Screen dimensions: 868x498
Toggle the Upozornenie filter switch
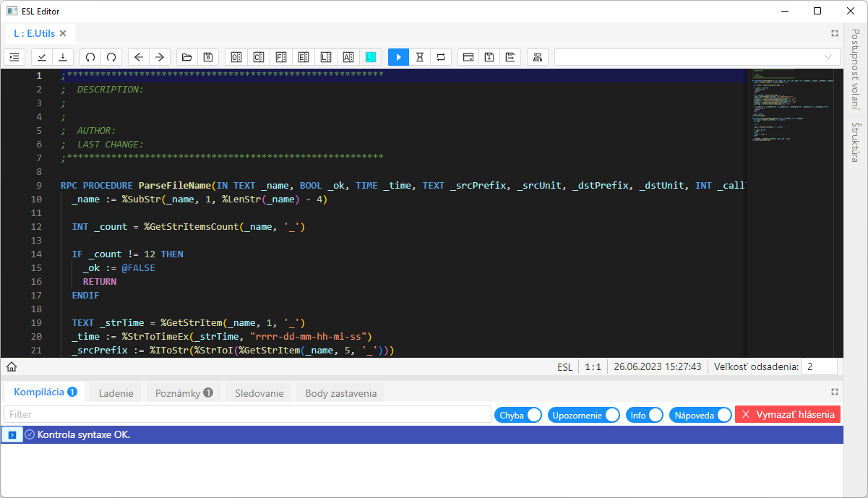611,415
